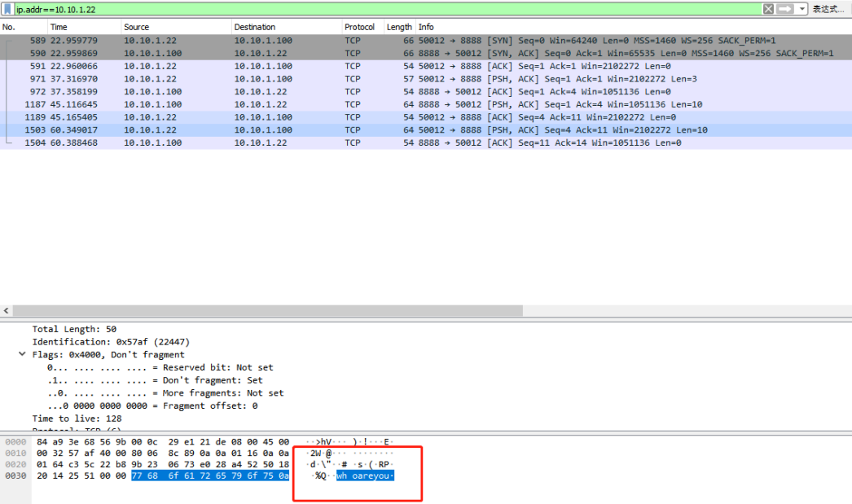Select packet number 972
852x504 pixels.
426,92
